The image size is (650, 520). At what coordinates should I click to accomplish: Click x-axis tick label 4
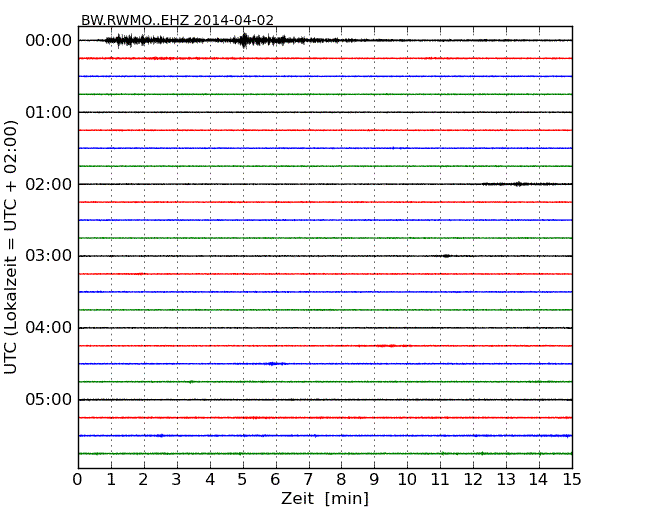(210, 480)
